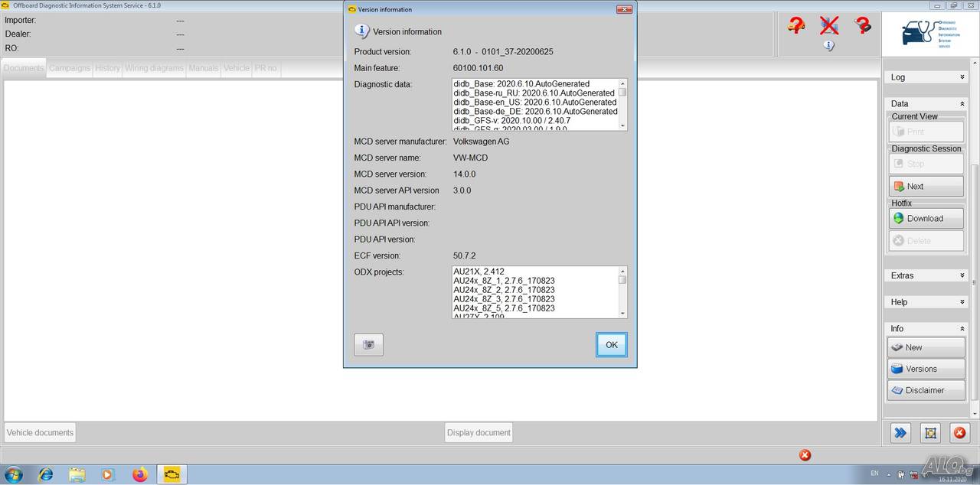
Task: Launch Firefox from the taskbar
Action: pos(139,474)
